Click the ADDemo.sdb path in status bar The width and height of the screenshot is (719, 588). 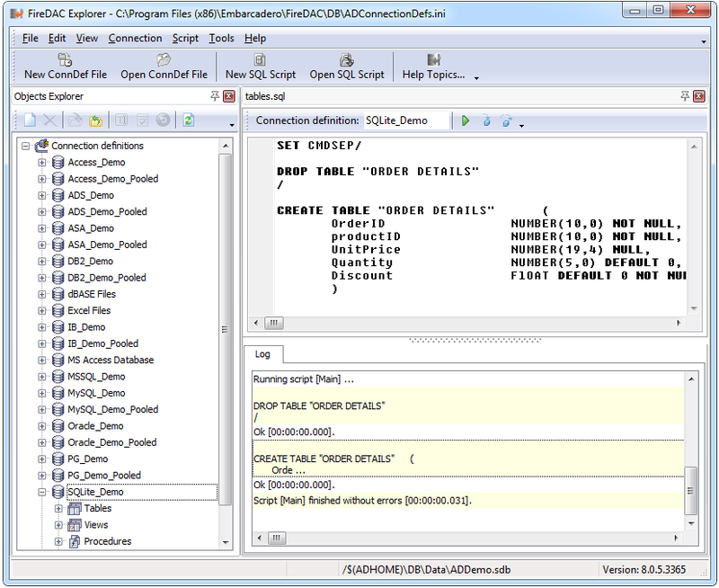pos(426,570)
